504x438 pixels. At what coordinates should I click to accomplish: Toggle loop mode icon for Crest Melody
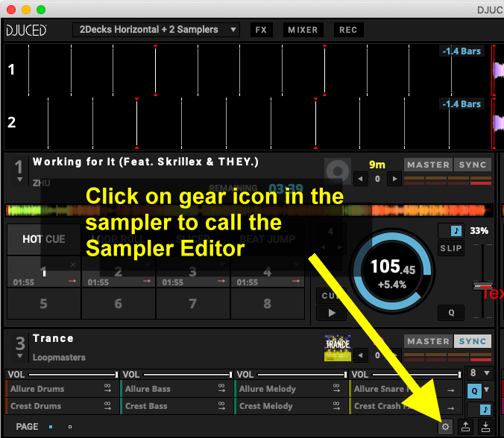pyautogui.click(x=336, y=406)
